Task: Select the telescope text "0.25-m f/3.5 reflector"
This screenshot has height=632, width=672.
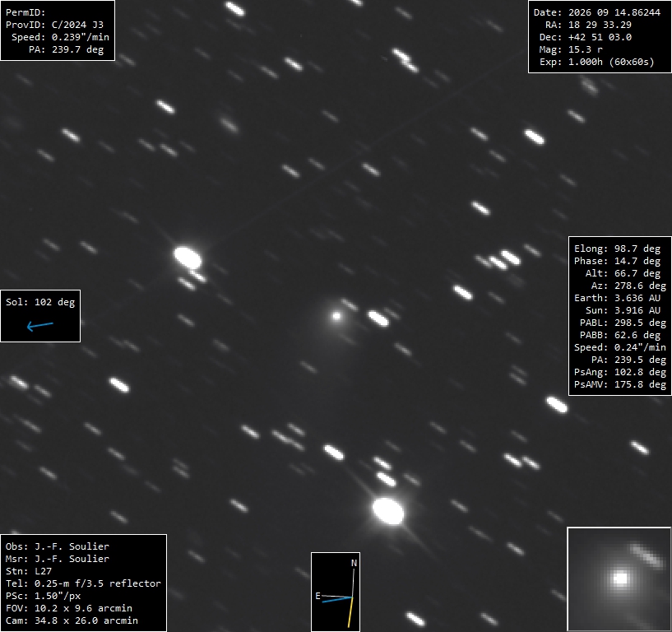Action: [98, 583]
